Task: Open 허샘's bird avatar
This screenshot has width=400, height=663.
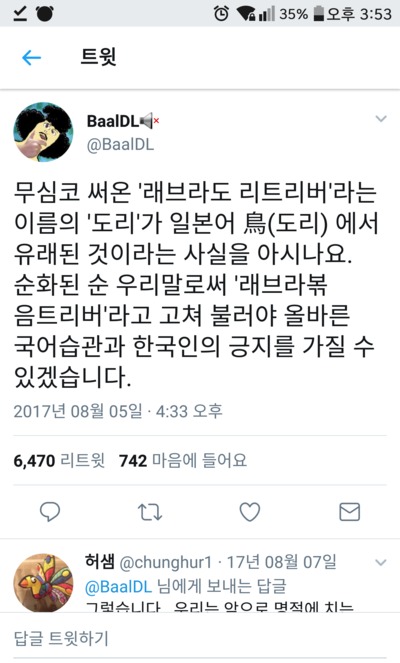Action: pyautogui.click(x=44, y=583)
